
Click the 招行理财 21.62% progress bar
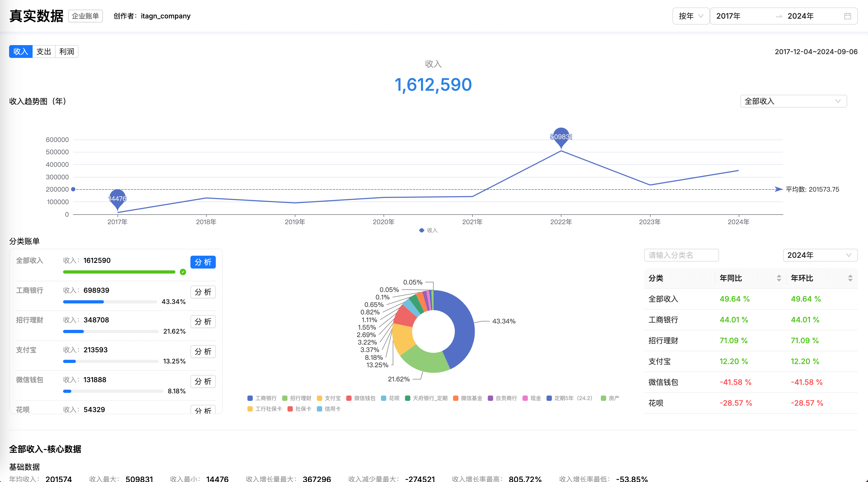[x=111, y=331]
